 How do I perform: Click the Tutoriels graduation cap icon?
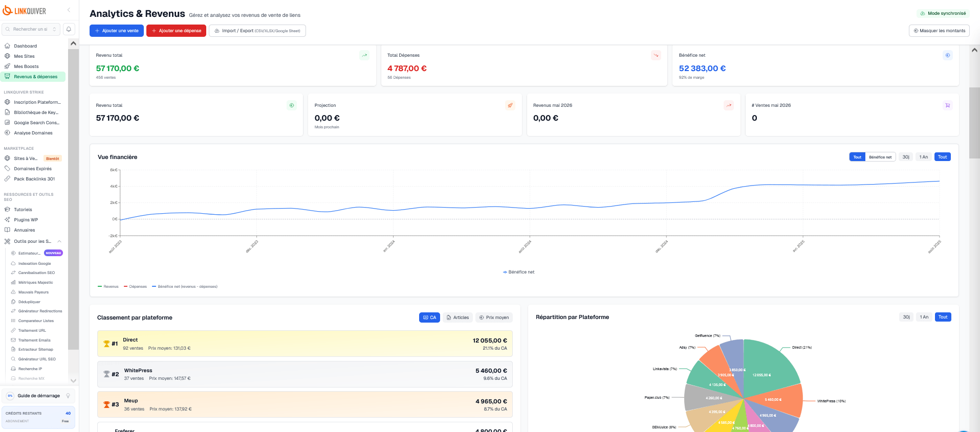7,210
